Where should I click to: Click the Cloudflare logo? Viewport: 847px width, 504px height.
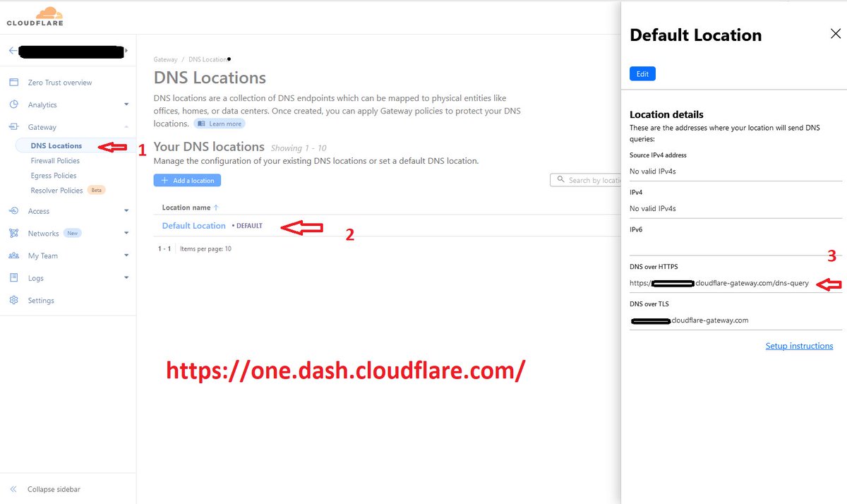click(x=35, y=16)
